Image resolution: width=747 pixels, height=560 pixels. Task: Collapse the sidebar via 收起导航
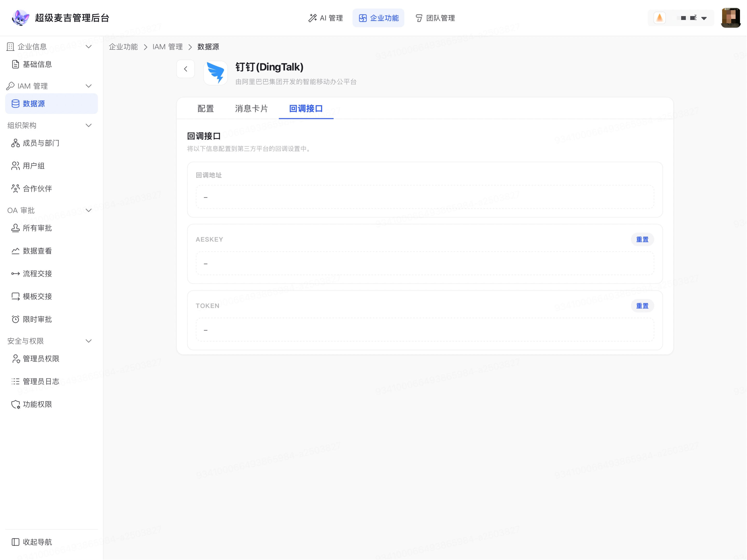[32, 542]
